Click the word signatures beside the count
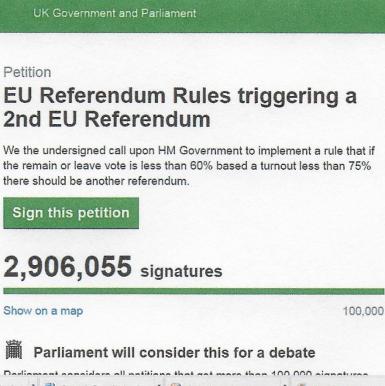 pyautogui.click(x=181, y=271)
